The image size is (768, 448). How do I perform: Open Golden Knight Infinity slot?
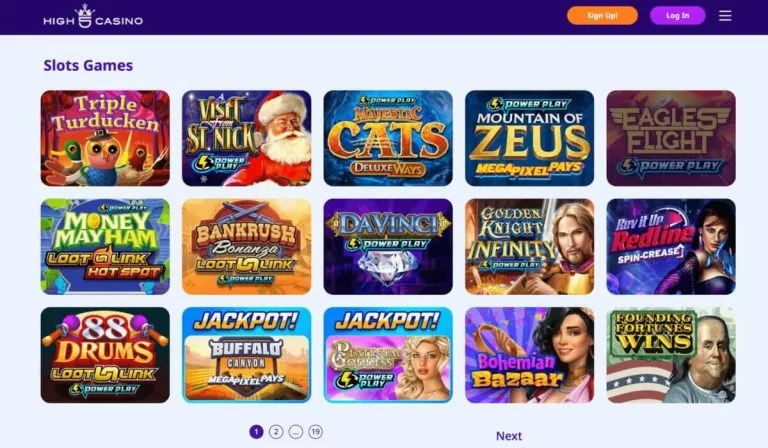529,246
